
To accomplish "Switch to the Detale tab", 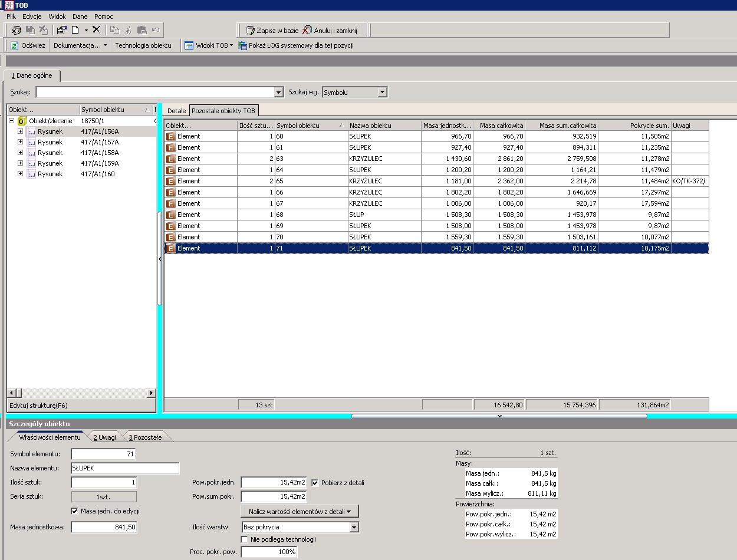I will point(176,111).
